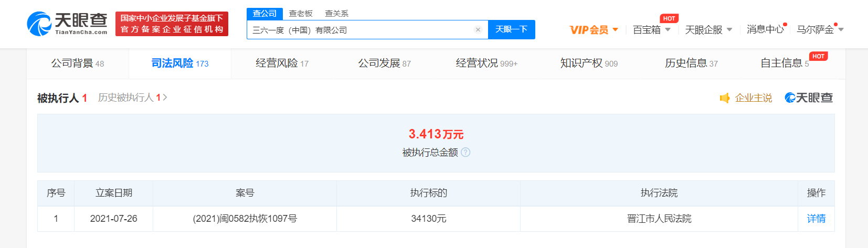868x248 pixels.
Task: Switch to the 查关系 search tab
Action: click(x=337, y=14)
